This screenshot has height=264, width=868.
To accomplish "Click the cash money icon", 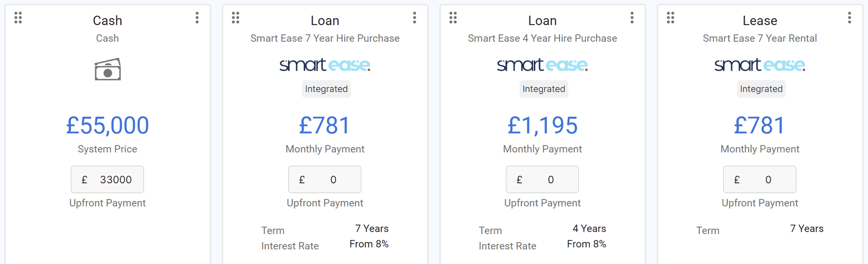I will coord(108,69).
